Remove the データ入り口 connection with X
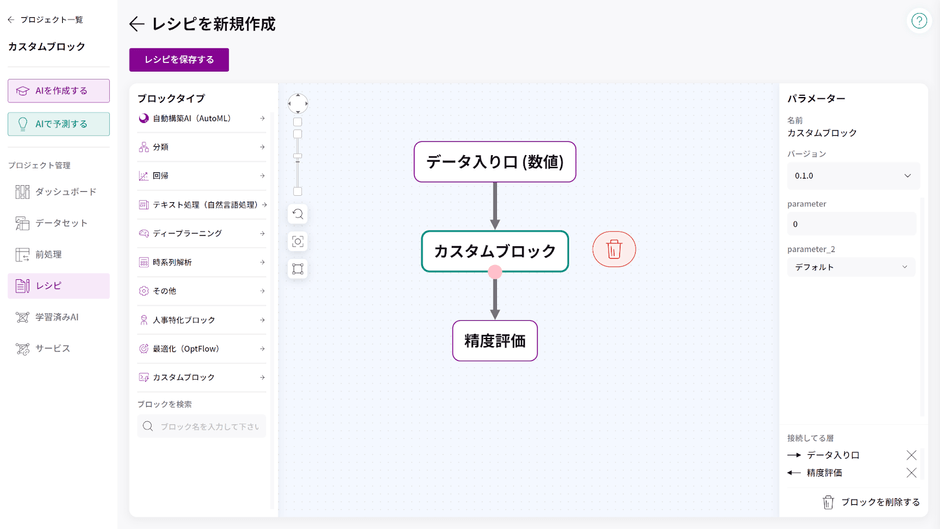 pyautogui.click(x=910, y=455)
